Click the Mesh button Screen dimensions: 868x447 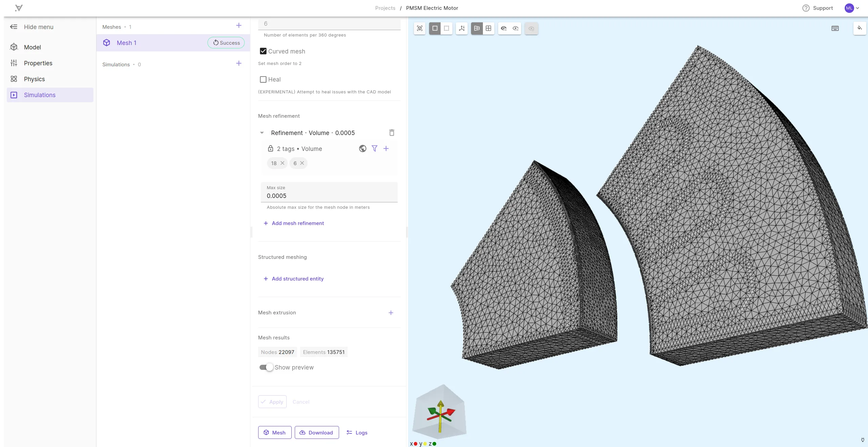275,432
